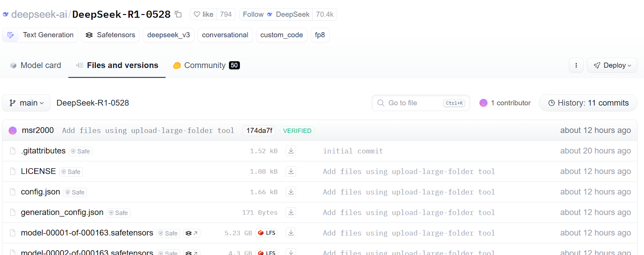Click the LICENSE file icon

[12, 171]
